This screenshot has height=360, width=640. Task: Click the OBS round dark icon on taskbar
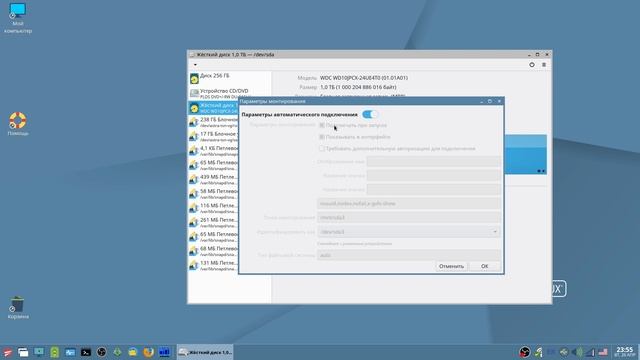click(x=102, y=352)
